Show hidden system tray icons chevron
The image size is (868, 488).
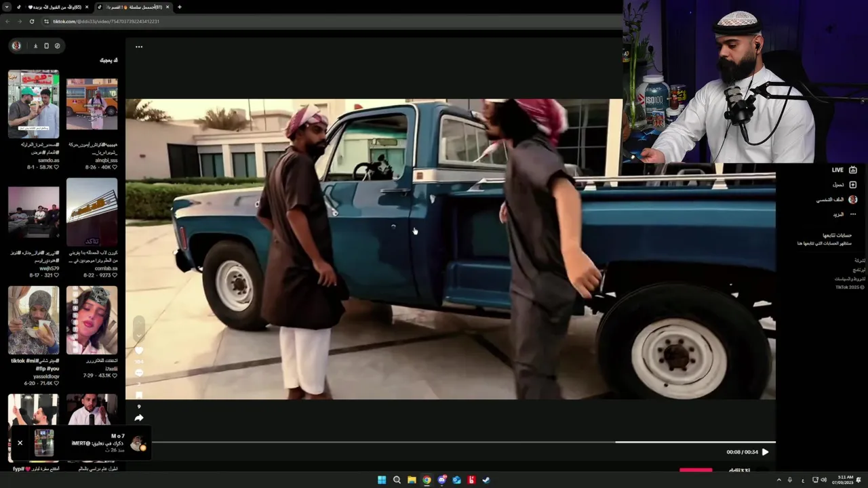pos(778,480)
